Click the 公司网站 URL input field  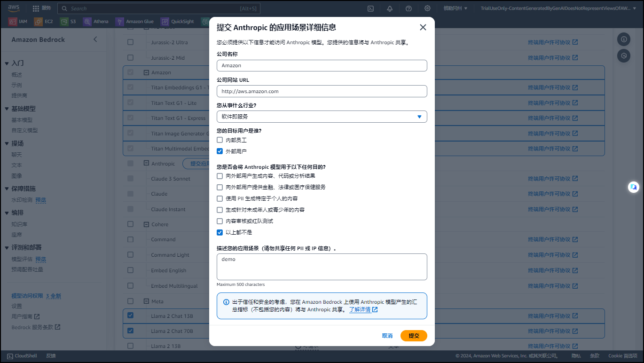(x=322, y=91)
